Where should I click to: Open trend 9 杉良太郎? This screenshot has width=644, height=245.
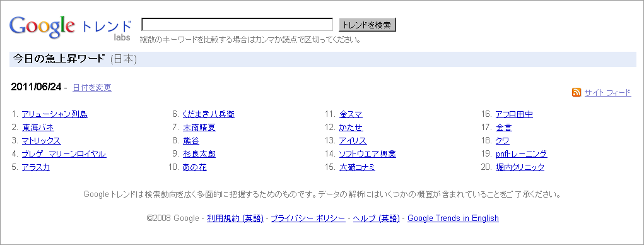point(199,154)
